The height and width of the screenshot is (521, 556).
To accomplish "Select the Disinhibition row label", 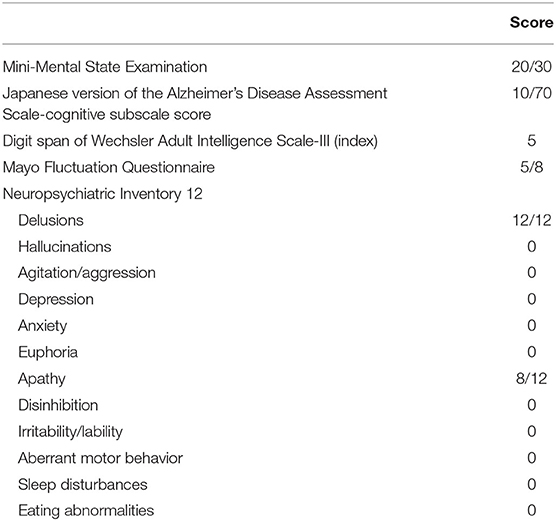I will click(x=58, y=405).
